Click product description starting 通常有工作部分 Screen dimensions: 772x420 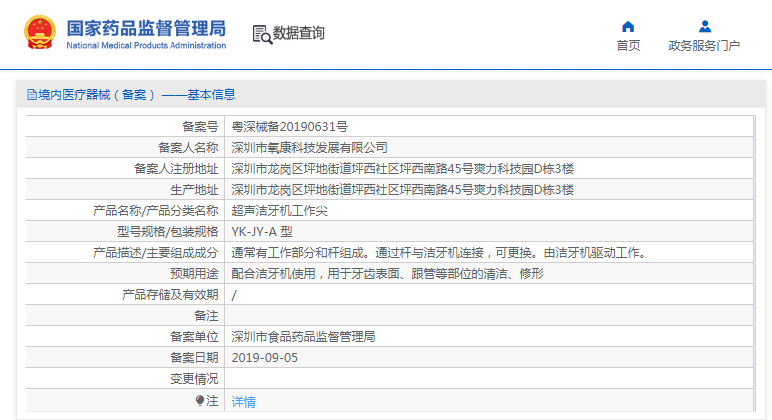[x=439, y=253]
